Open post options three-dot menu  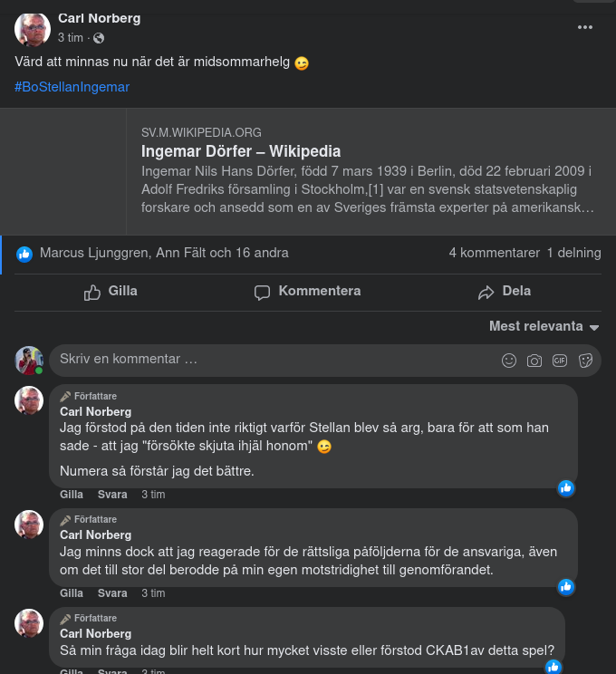[x=585, y=27]
